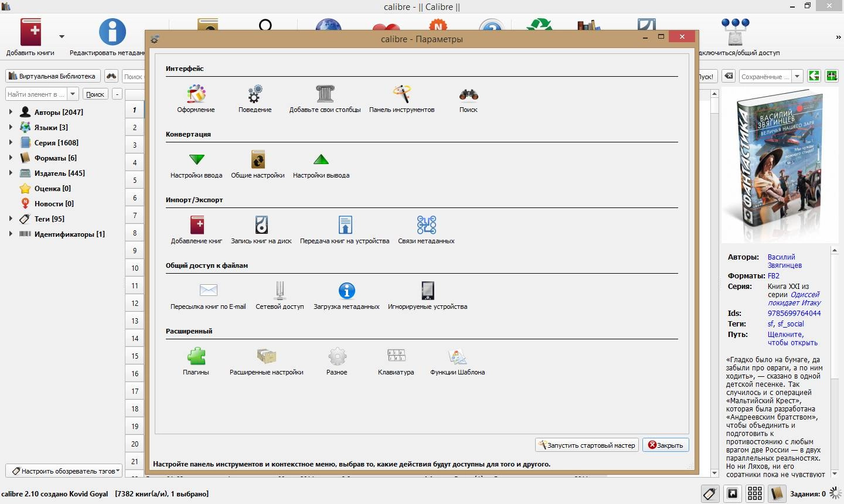Expand Идентификаторы [1] tree node
Image resolution: width=844 pixels, height=504 pixels.
11,234
